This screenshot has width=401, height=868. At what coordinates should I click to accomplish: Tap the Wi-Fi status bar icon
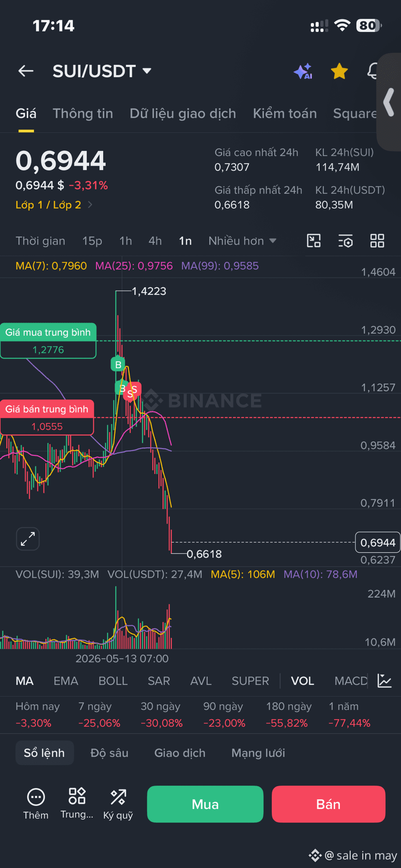[x=342, y=26]
